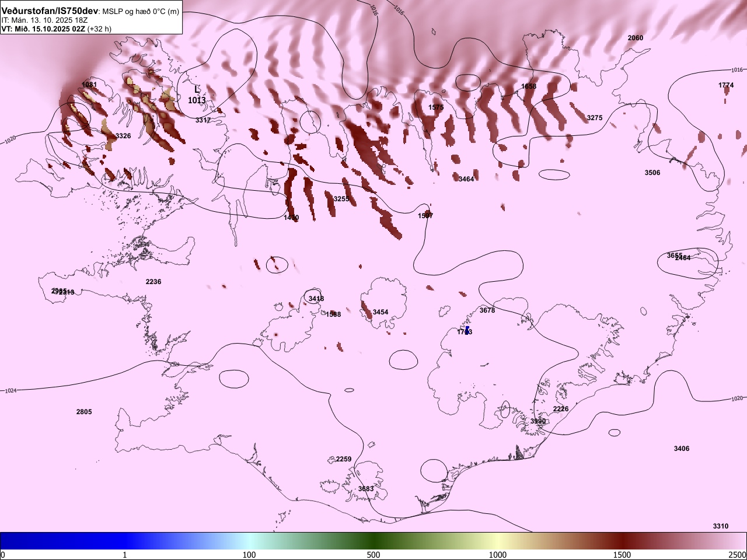Click the 3255 height value

click(341, 199)
